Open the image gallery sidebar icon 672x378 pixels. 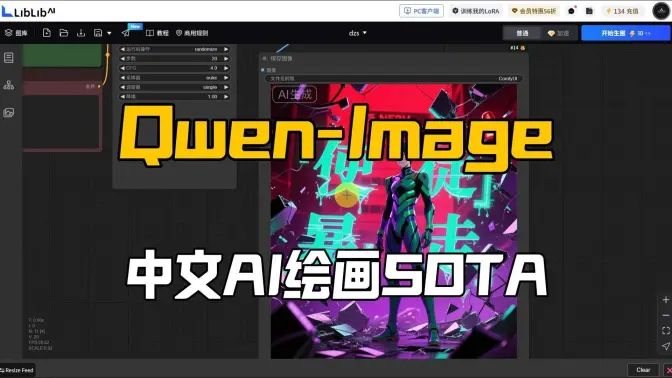(x=9, y=113)
